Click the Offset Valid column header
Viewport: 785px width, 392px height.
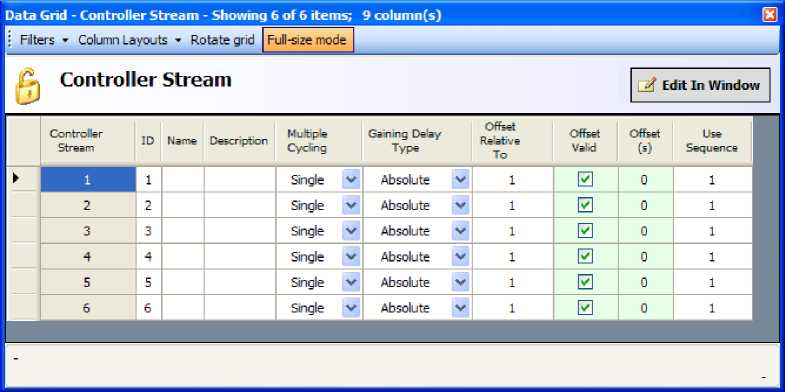click(x=585, y=141)
